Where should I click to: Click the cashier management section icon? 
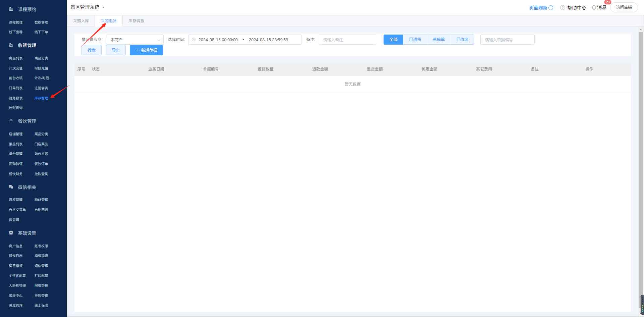tap(11, 45)
